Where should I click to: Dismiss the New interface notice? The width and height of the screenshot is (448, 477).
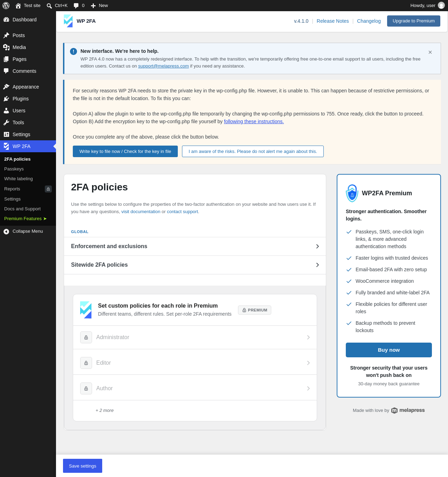click(430, 52)
